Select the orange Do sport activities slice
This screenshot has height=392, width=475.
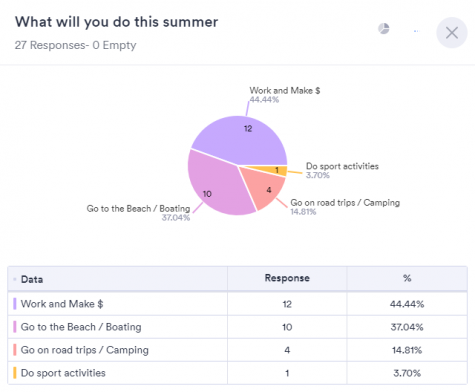click(272, 170)
